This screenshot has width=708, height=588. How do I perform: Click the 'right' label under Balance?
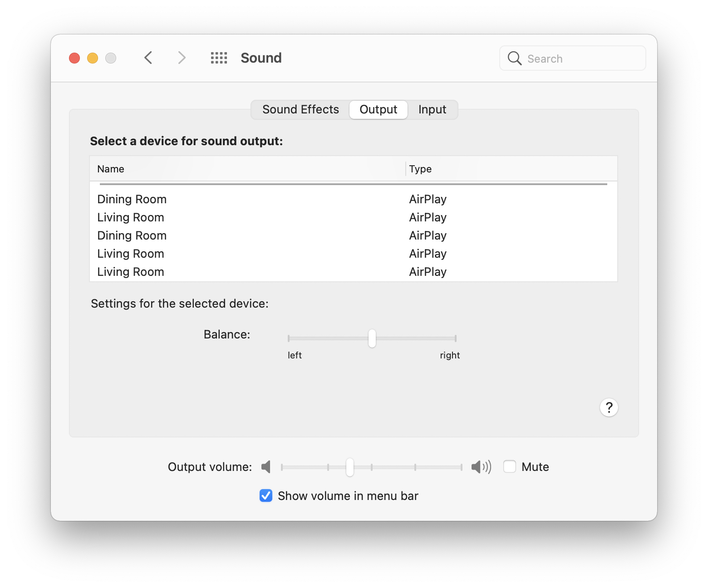450,355
